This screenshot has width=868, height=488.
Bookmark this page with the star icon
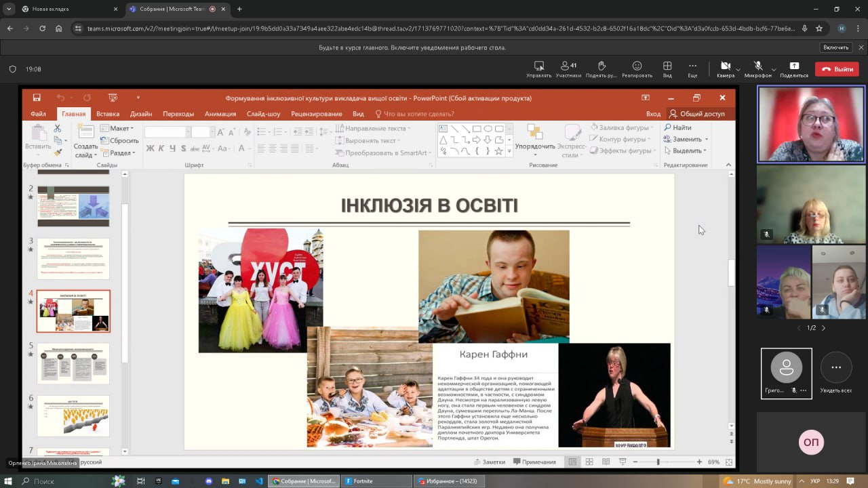click(819, 28)
